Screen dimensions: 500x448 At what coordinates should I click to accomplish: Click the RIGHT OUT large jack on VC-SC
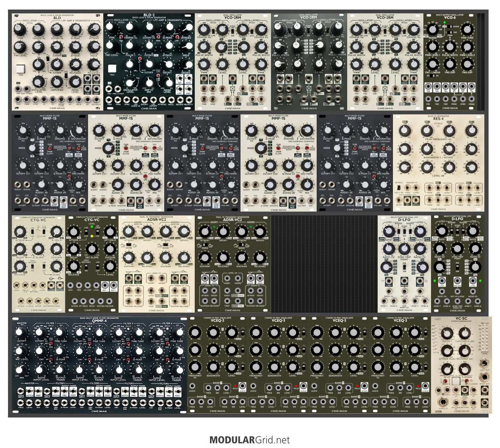484,377
